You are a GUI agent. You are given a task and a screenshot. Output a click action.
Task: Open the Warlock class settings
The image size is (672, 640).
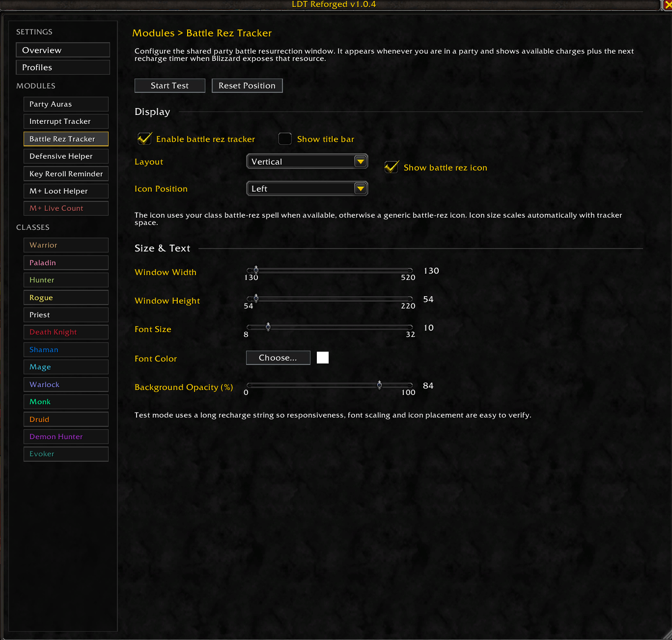(x=66, y=385)
